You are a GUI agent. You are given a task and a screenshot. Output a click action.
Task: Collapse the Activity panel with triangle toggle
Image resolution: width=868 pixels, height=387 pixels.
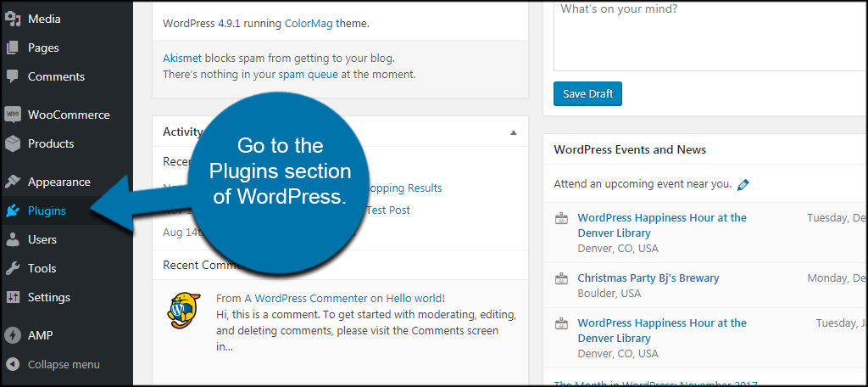pos(513,132)
